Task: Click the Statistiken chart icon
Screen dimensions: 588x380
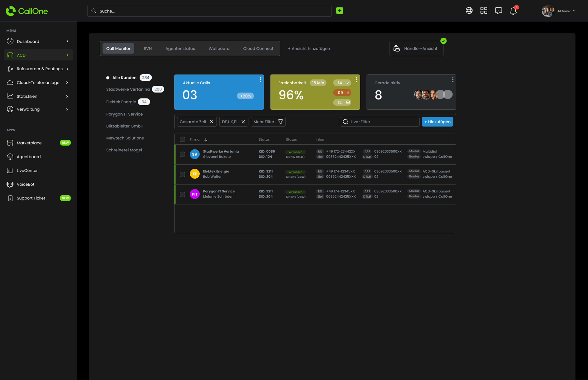Action: 10,96
